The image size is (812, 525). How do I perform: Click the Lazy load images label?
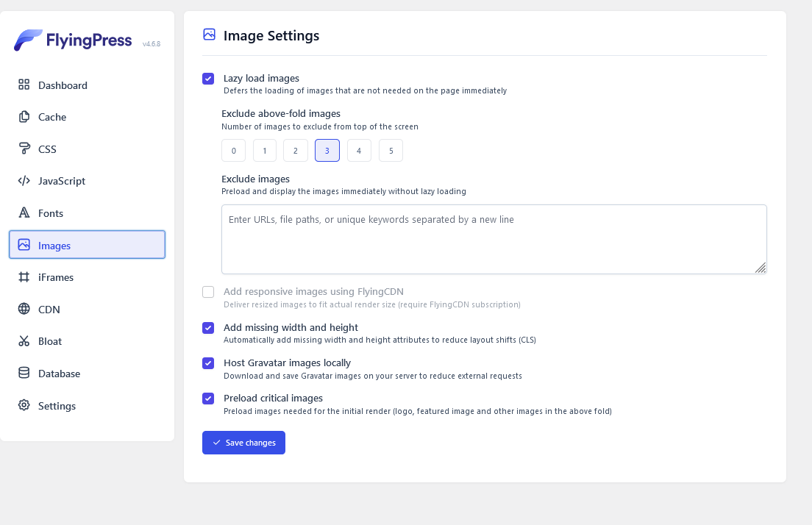tap(262, 78)
